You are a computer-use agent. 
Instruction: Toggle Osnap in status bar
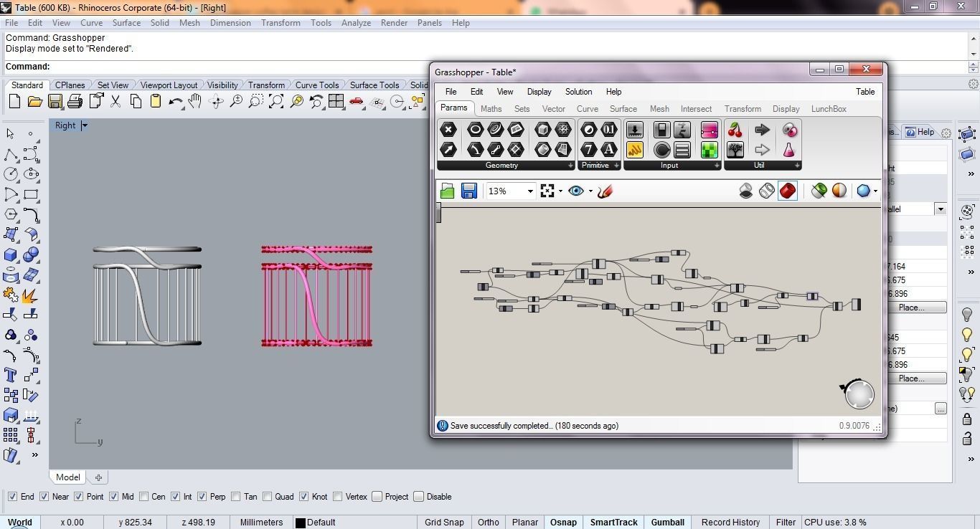pos(563,523)
